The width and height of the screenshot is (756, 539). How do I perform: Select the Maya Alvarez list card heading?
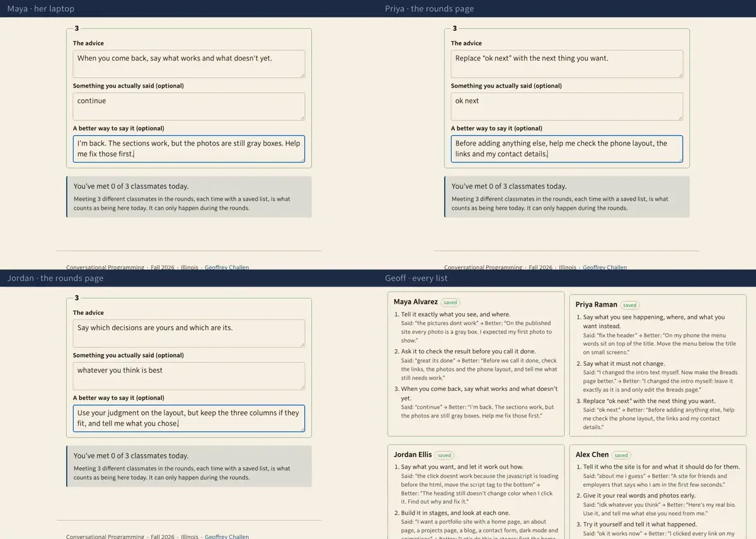point(416,302)
